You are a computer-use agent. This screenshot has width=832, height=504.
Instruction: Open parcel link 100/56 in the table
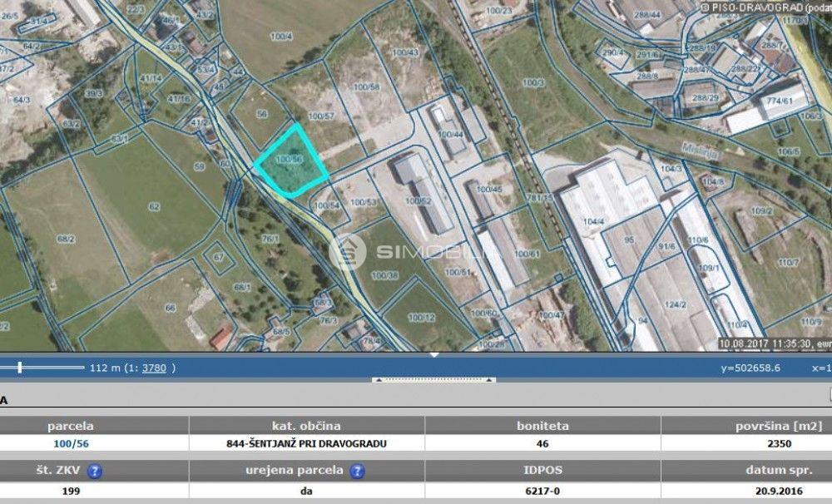(71, 443)
